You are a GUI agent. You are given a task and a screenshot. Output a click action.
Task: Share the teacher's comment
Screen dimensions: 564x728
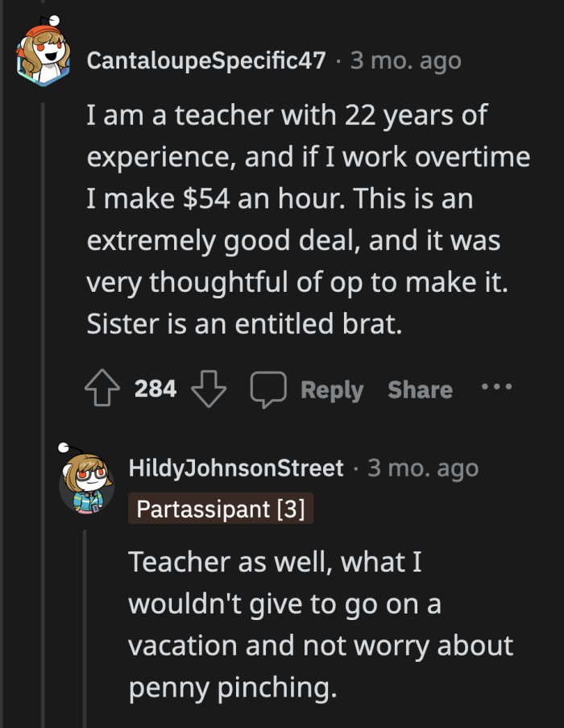(420, 389)
